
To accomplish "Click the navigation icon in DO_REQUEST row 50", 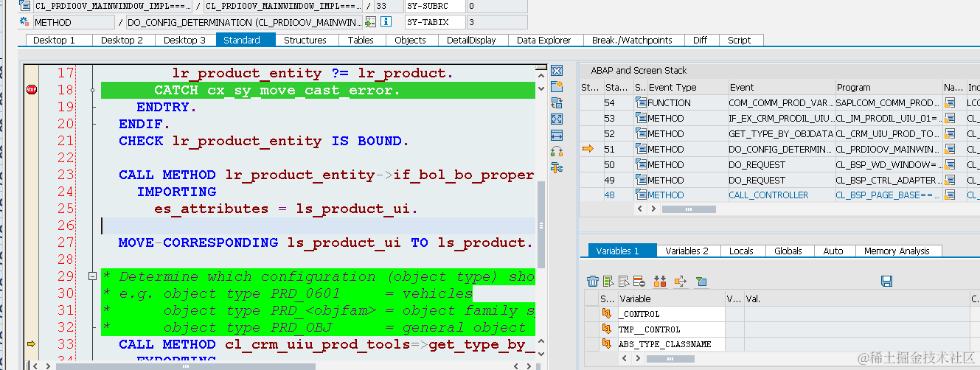I will [x=951, y=164].
